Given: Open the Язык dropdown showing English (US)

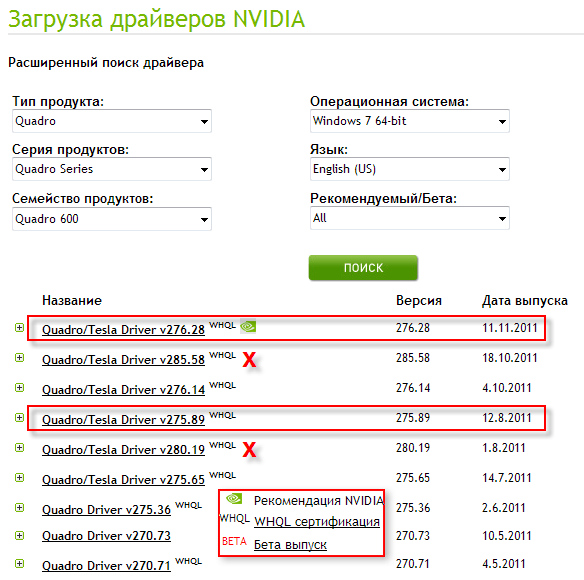Looking at the screenshot, I should coord(410,169).
